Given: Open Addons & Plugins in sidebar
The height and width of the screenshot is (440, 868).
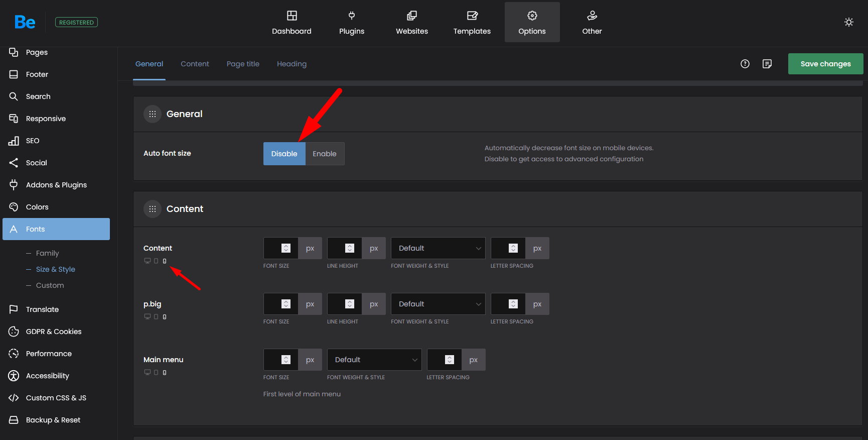Looking at the screenshot, I should point(56,185).
